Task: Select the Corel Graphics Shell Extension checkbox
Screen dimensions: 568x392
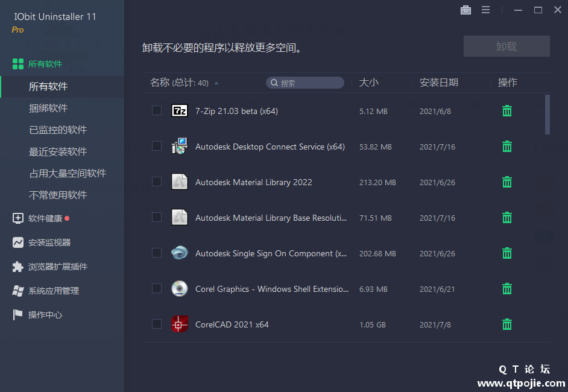Action: click(157, 288)
